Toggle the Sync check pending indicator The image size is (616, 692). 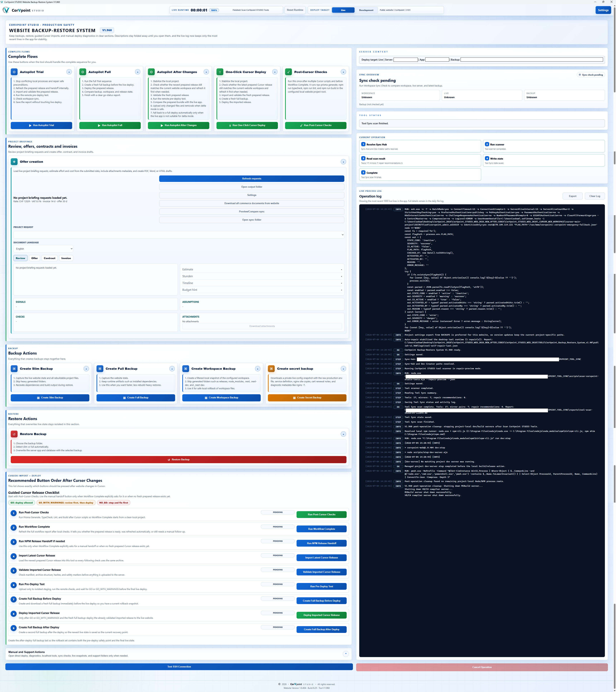point(591,75)
